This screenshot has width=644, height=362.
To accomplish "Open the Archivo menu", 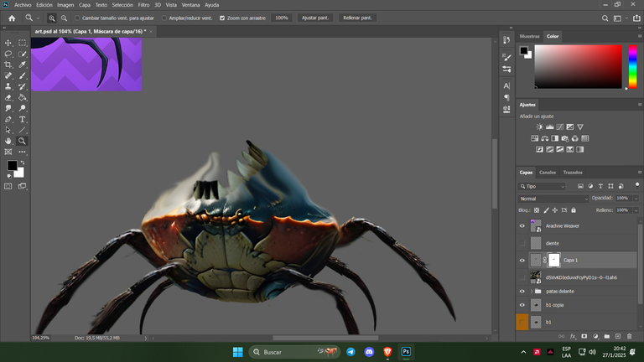I will 23,5.
